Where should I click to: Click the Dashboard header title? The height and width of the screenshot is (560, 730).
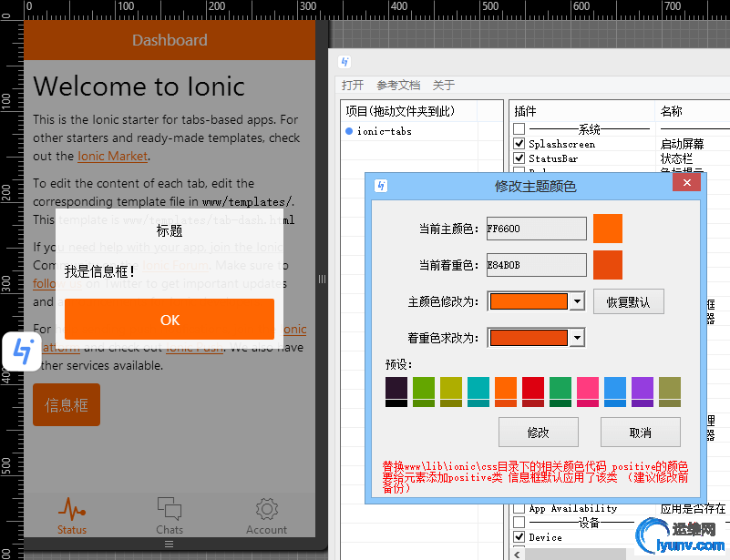[x=170, y=40]
